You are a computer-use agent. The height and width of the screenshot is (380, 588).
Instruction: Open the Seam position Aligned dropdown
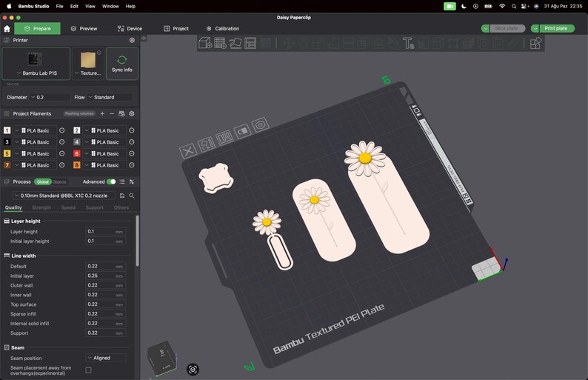point(106,358)
